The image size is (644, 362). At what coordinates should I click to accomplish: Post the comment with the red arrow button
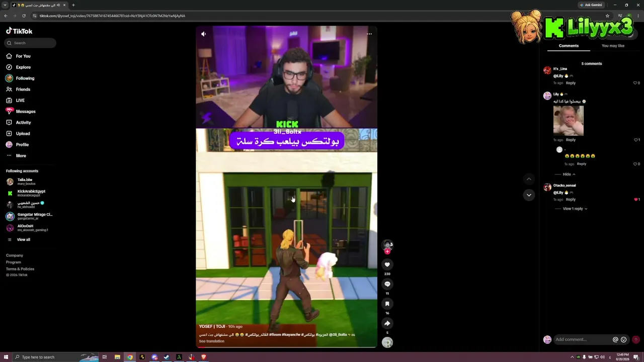click(636, 339)
